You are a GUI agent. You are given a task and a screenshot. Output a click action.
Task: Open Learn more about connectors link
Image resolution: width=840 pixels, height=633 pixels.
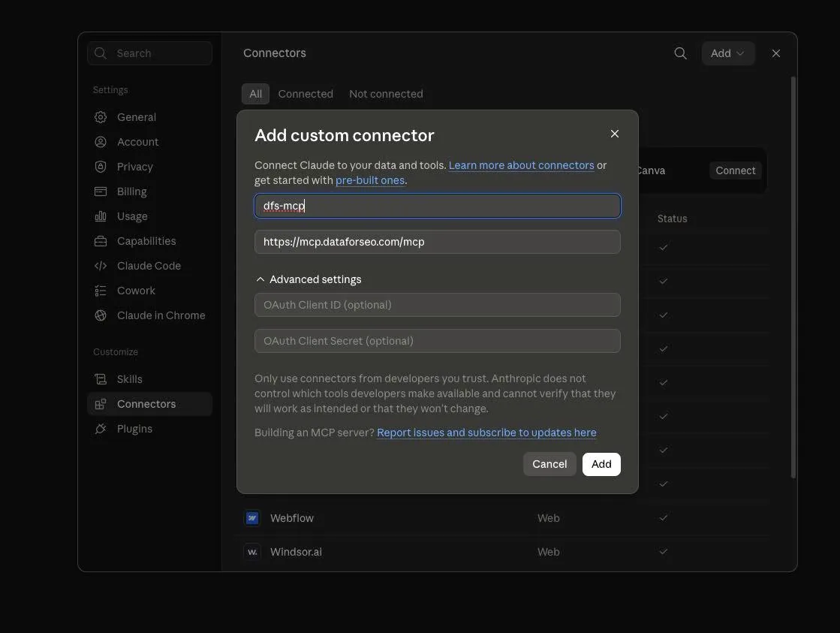521,165
